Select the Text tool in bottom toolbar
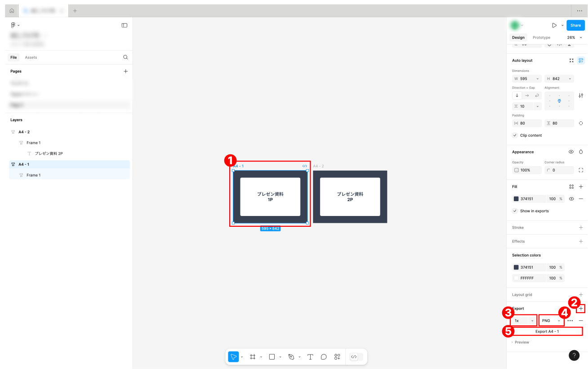 tap(310, 357)
